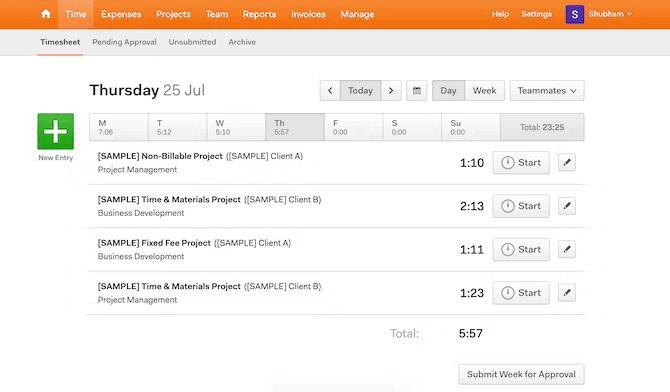Click the week Total: 23:25 cell
The image size is (670, 392).
coord(542,127)
